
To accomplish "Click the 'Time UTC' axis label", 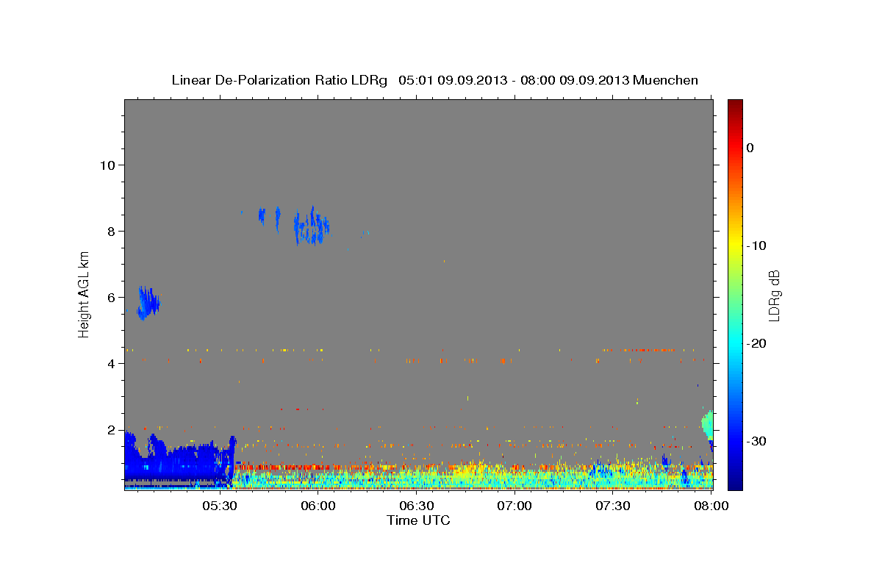I will [x=418, y=520].
